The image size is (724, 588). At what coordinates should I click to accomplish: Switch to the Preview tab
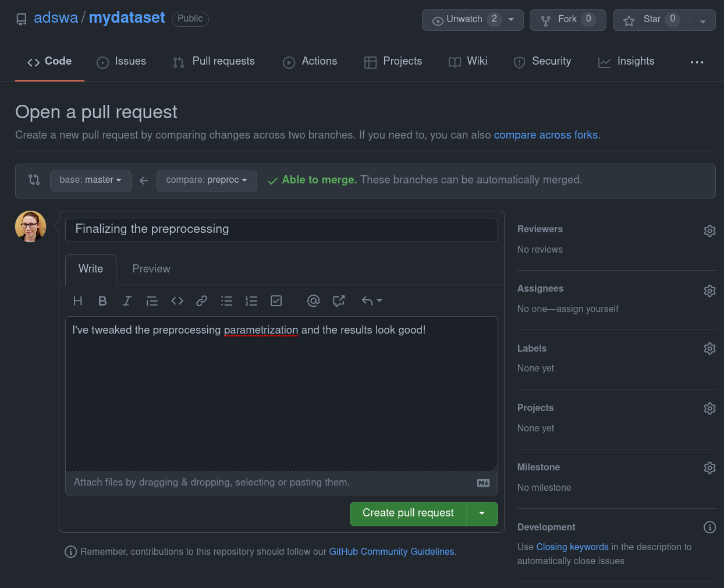151,269
